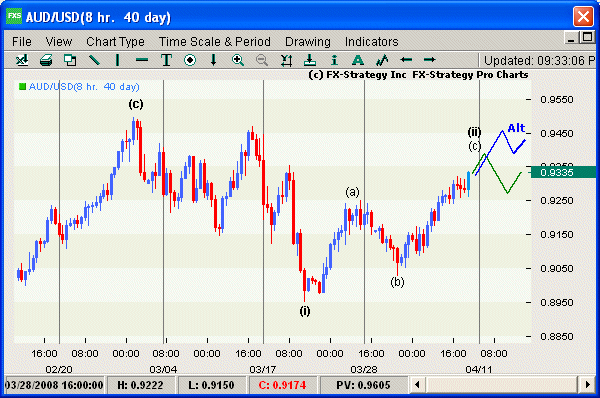
Task: Select the down arrow marker tool
Action: pyautogui.click(x=214, y=60)
